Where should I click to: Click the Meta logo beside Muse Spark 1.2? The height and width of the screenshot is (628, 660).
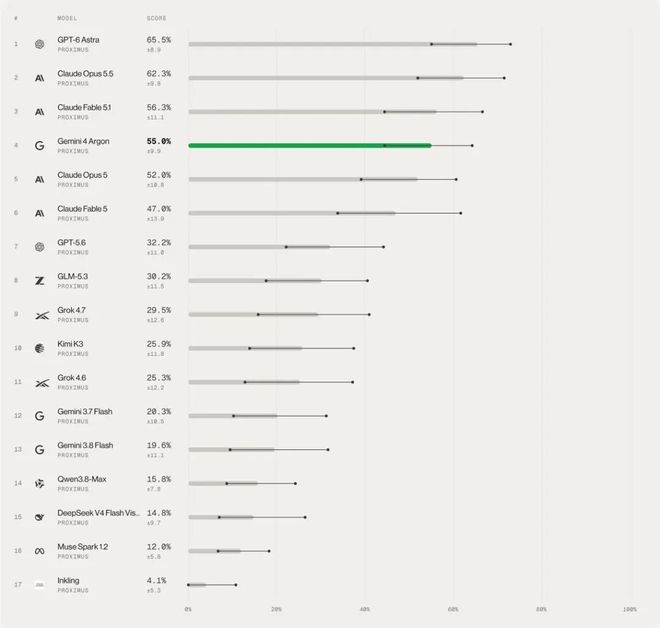(40, 551)
